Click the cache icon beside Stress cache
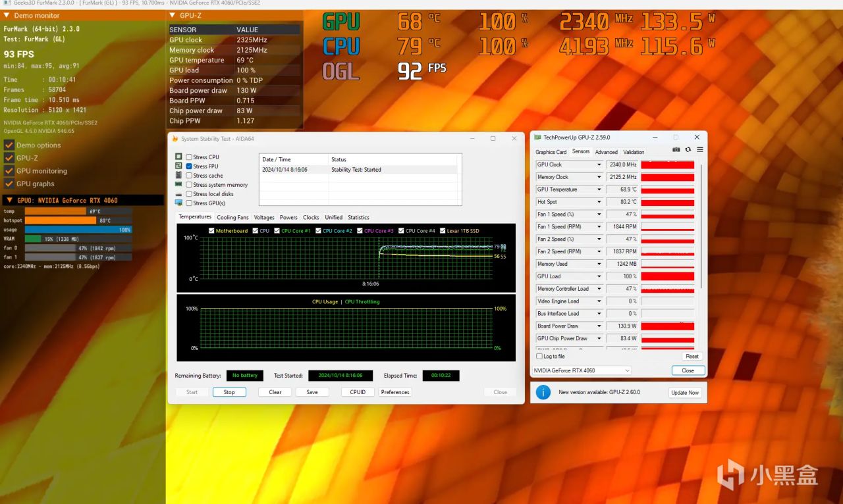Screen dimensions: 843x504 [179, 176]
